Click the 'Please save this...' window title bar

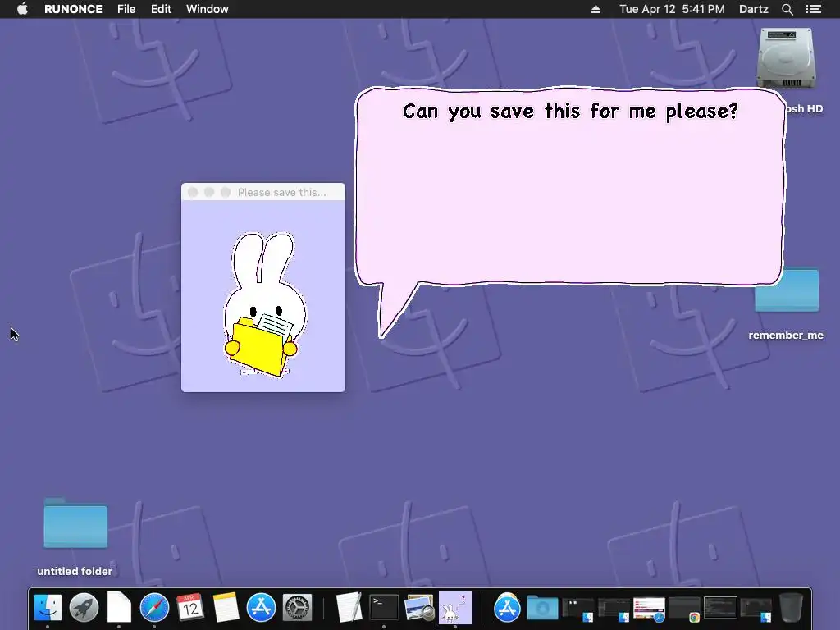coord(263,192)
